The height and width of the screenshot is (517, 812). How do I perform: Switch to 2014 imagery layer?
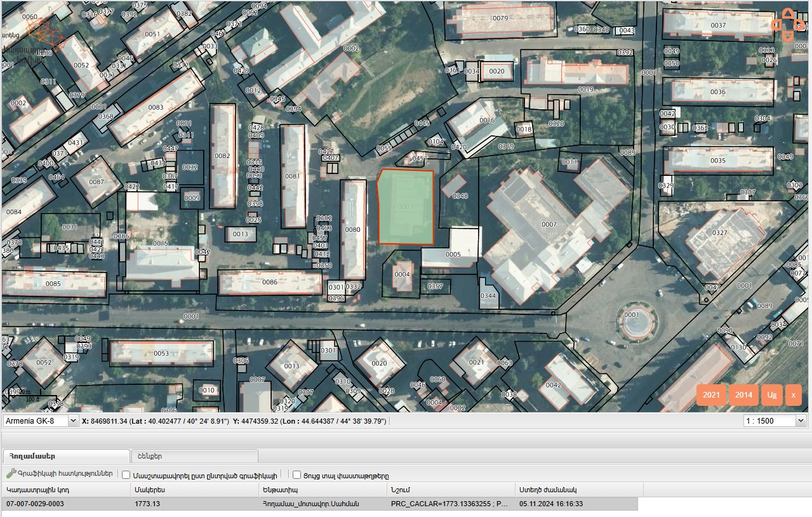(743, 394)
